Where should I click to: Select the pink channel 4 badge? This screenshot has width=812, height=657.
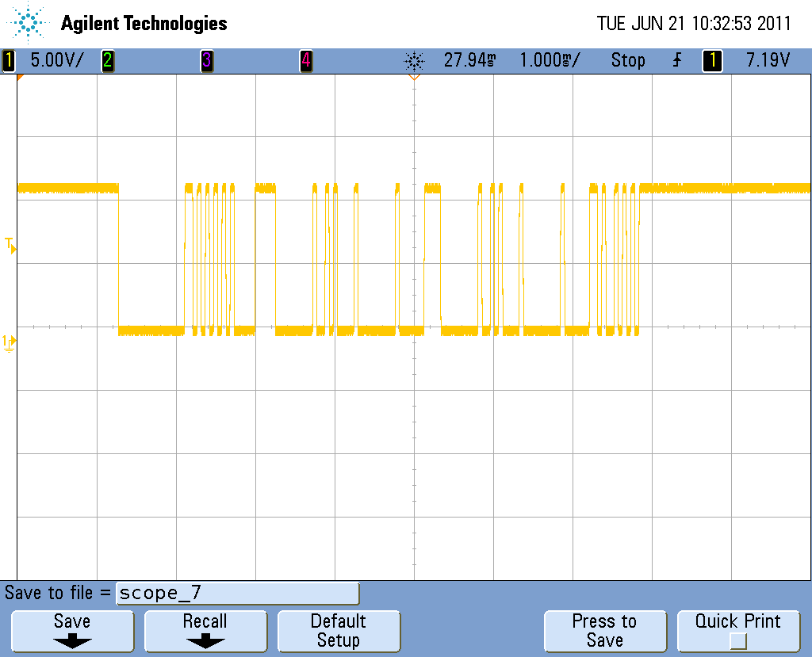click(x=306, y=60)
